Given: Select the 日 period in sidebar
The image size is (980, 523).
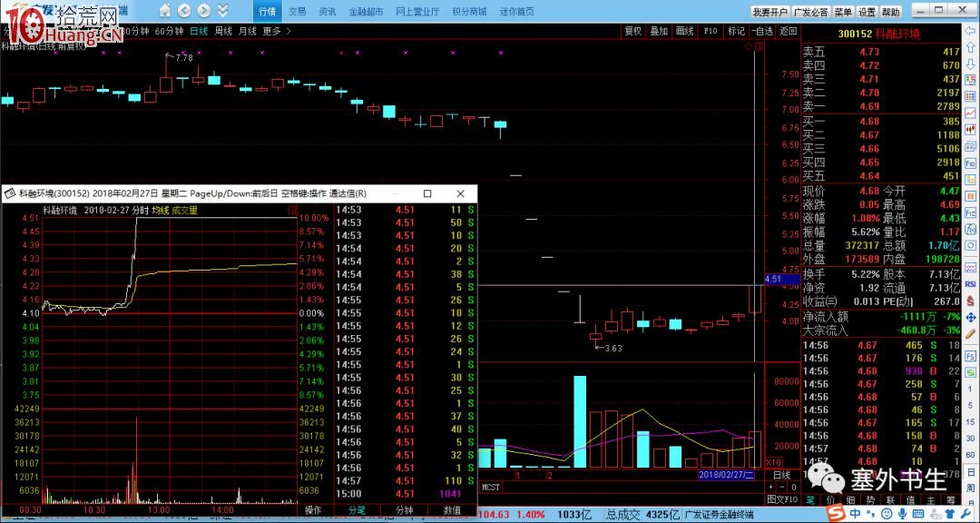Looking at the screenshot, I should click(971, 472).
